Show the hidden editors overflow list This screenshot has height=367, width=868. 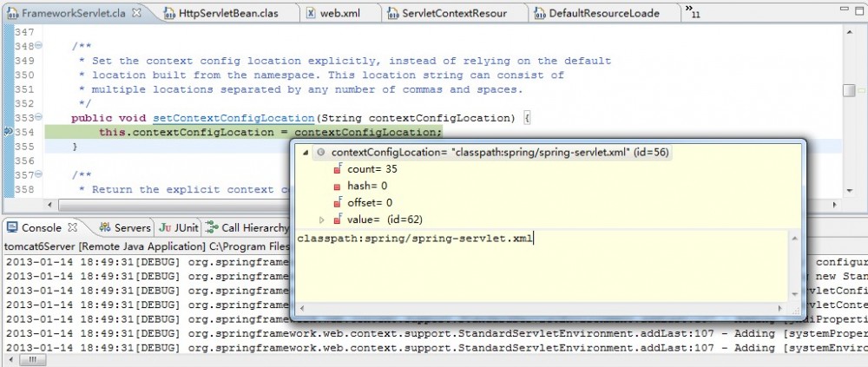[692, 11]
